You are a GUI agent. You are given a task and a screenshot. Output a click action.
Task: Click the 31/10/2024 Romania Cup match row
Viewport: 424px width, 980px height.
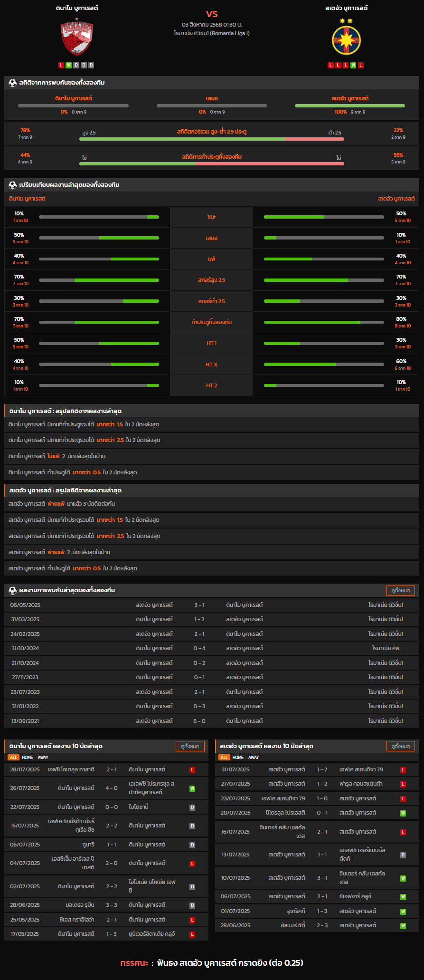pyautogui.click(x=212, y=648)
